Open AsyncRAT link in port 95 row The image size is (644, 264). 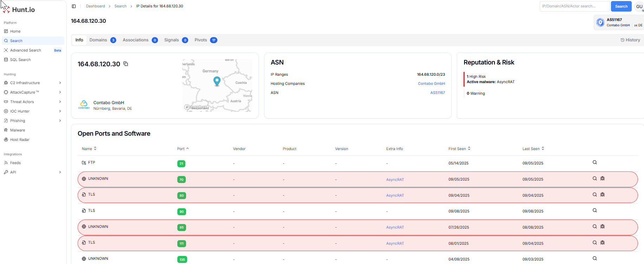395,227
